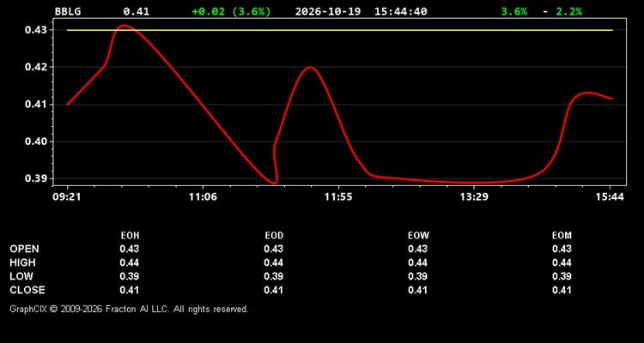Click the +0.02 (3.6%) change indicator

232,11
